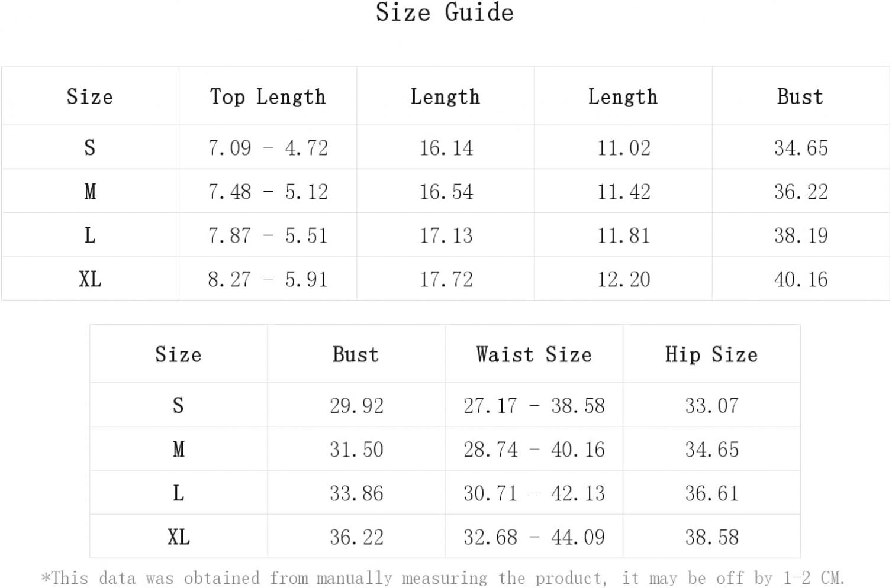This screenshot has width=892, height=588.
Task: Select the 33.86 bust value for L
Action: point(356,493)
